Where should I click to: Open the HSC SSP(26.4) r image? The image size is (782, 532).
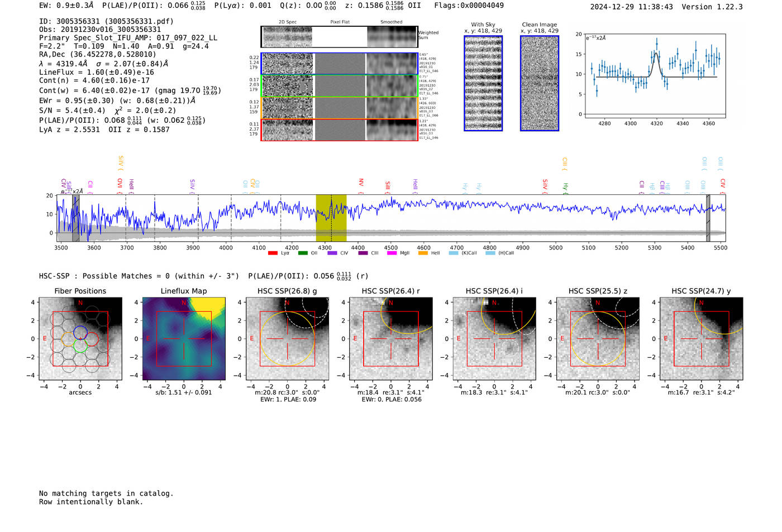point(391,339)
